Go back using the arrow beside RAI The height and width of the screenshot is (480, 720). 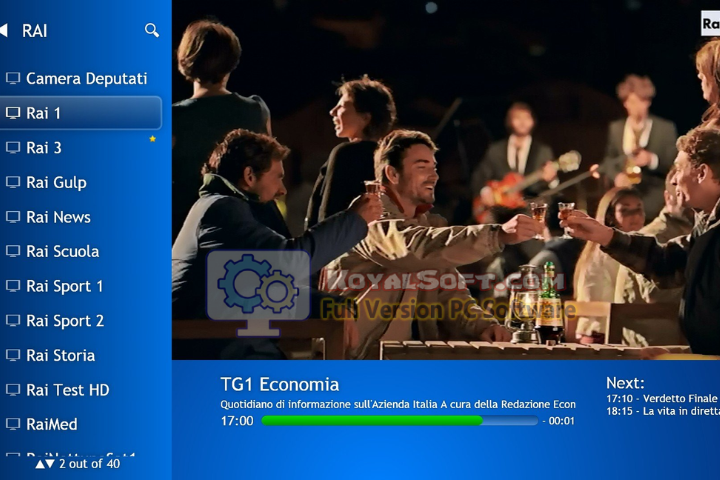4,30
